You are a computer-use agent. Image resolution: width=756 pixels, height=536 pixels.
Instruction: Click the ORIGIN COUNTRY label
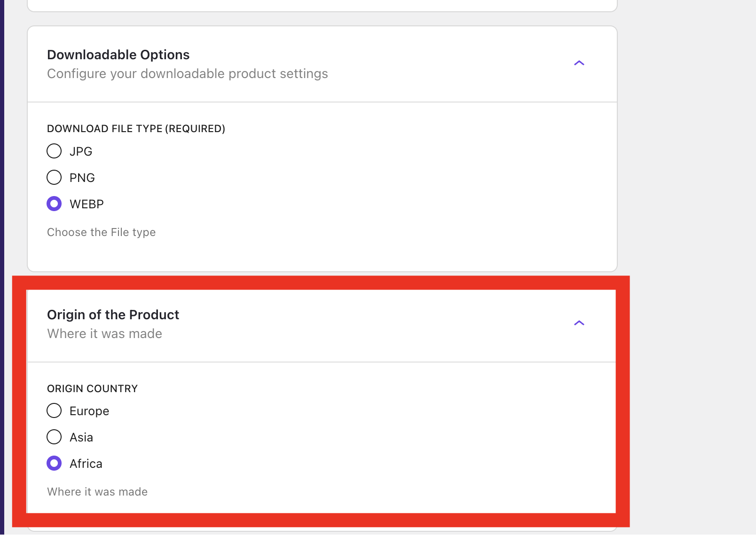(x=92, y=388)
